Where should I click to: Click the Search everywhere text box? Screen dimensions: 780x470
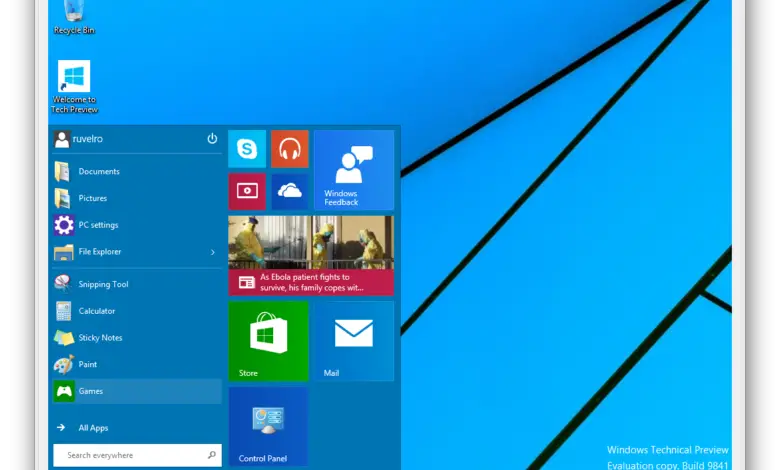[x=137, y=455]
